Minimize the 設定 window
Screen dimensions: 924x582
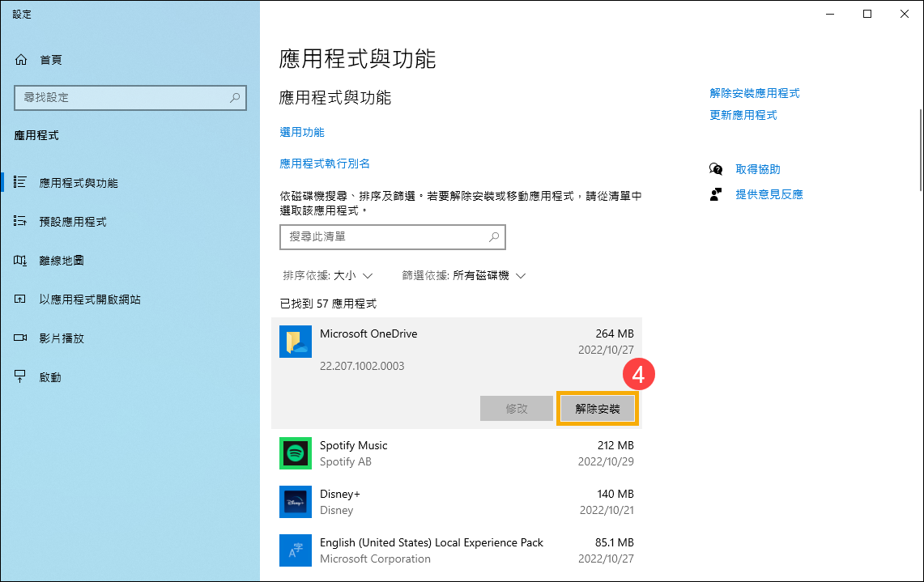click(x=830, y=14)
